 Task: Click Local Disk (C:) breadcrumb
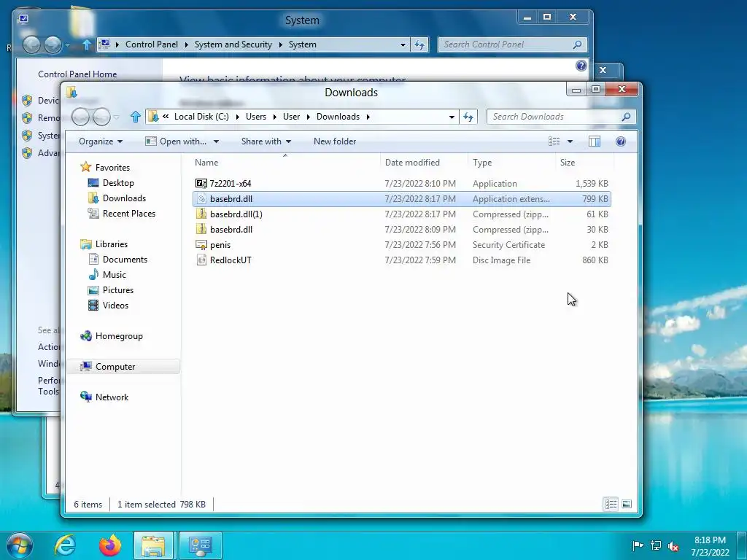[201, 117]
